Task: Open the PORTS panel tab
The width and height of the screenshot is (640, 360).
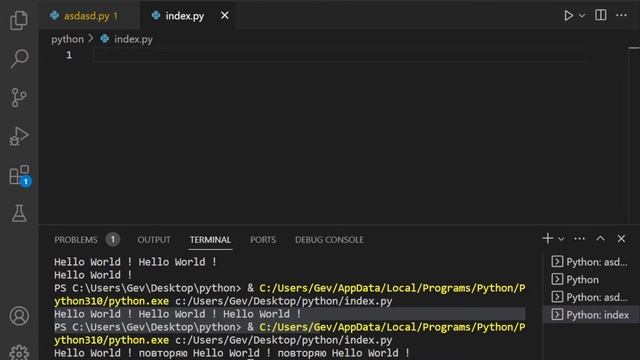Action: [263, 240]
